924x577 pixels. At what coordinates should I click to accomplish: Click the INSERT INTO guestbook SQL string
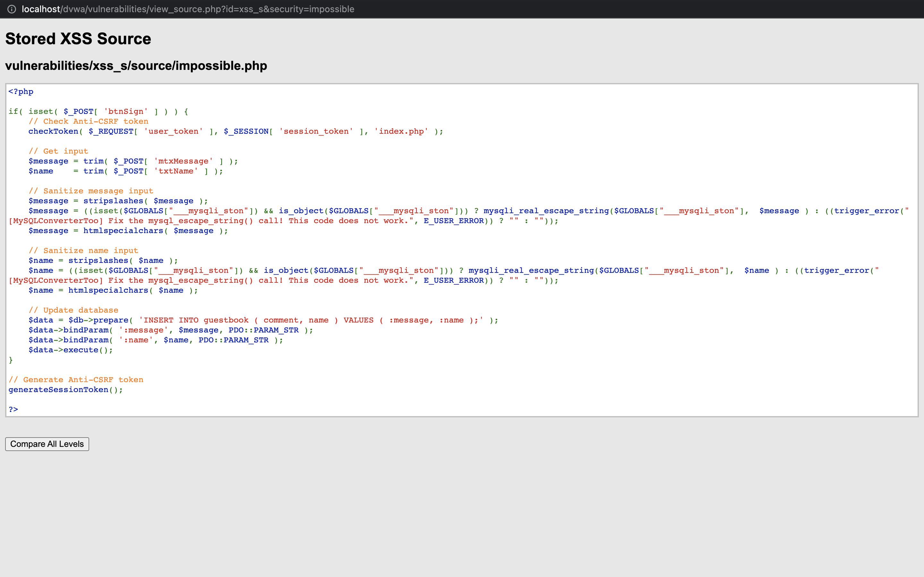[x=311, y=320]
